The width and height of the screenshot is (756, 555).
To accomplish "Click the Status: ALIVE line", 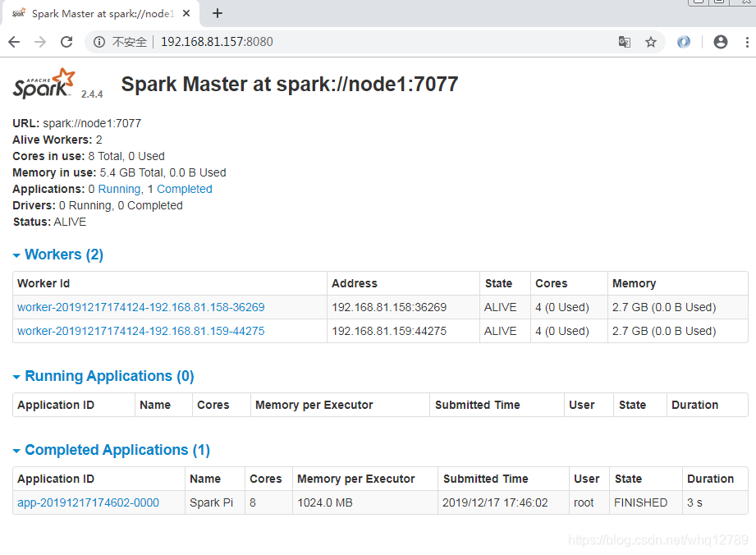I will (x=49, y=222).
